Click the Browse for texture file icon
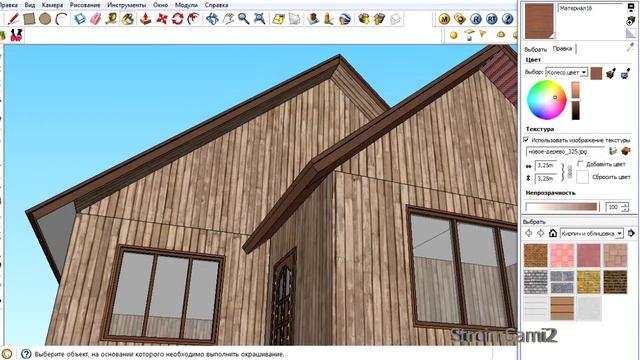 point(612,151)
